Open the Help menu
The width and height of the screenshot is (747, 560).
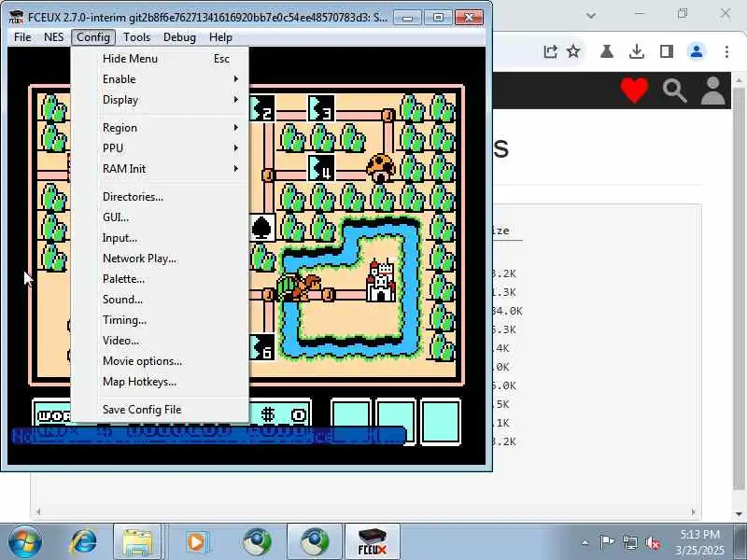[x=220, y=37]
